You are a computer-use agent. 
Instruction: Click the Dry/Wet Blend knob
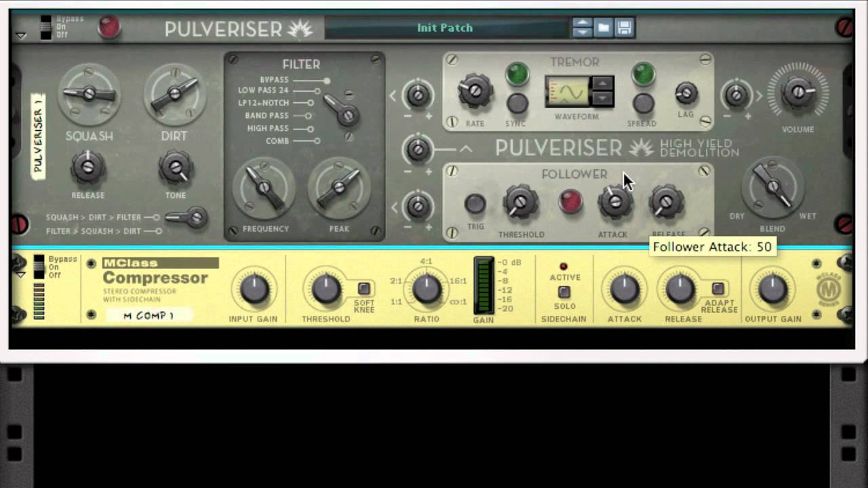coord(772,186)
